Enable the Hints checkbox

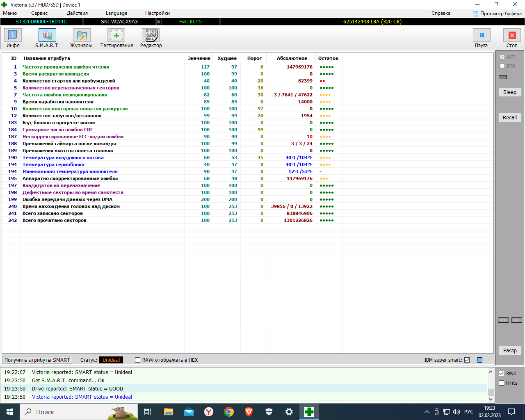click(501, 383)
